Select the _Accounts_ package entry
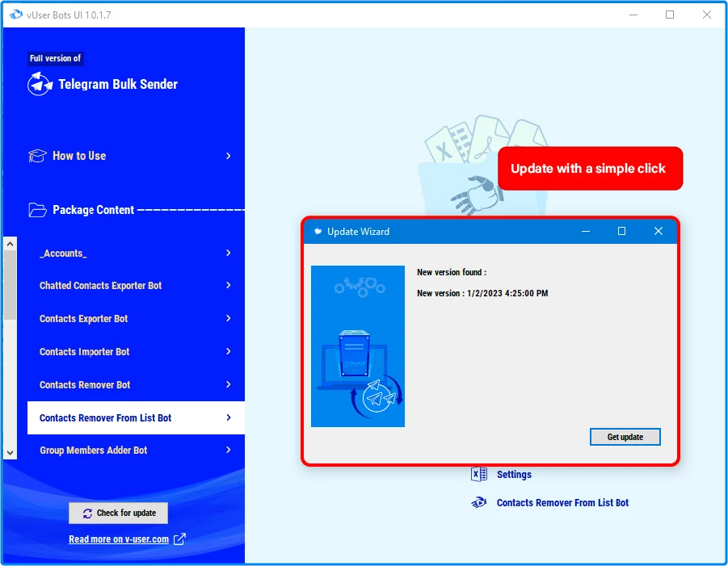The width and height of the screenshot is (728, 566). click(136, 253)
